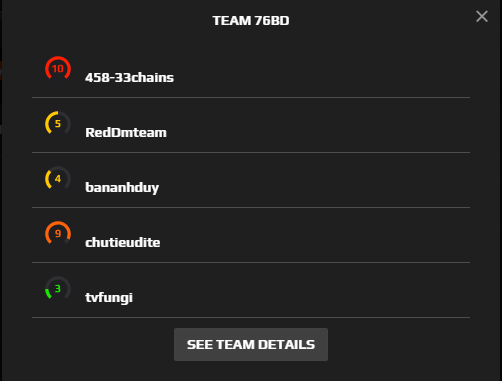This screenshot has width=502, height=381.
Task: Select the bananhduy roster row
Action: point(251,180)
